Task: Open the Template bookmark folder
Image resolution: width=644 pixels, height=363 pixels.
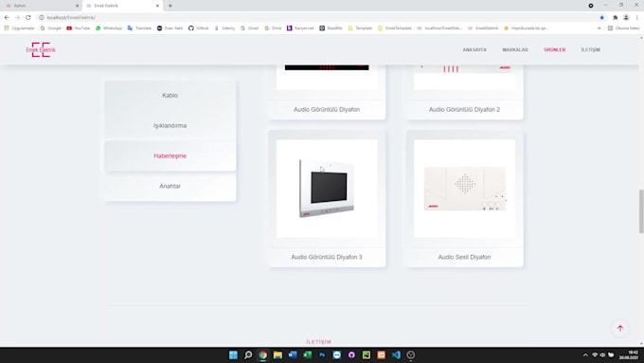Action: (360, 28)
